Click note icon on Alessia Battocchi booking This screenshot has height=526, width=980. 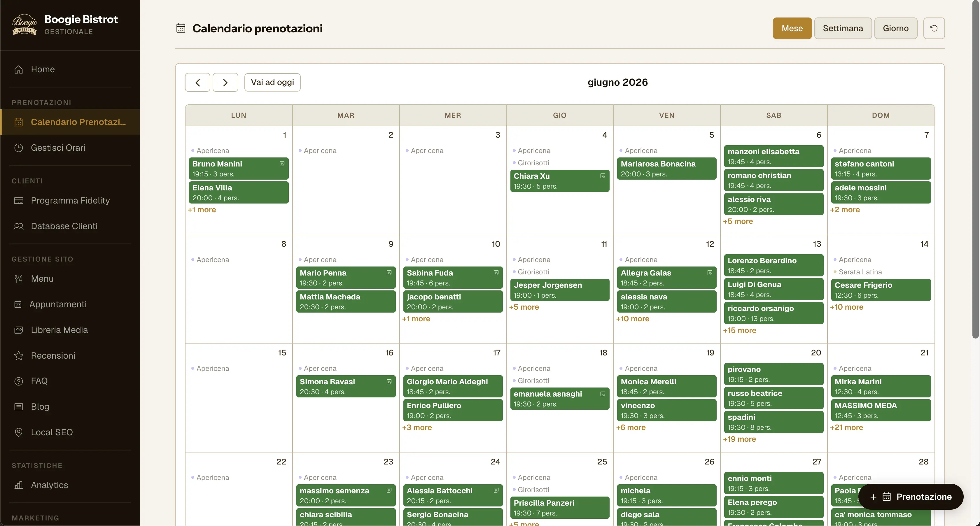tap(496, 491)
